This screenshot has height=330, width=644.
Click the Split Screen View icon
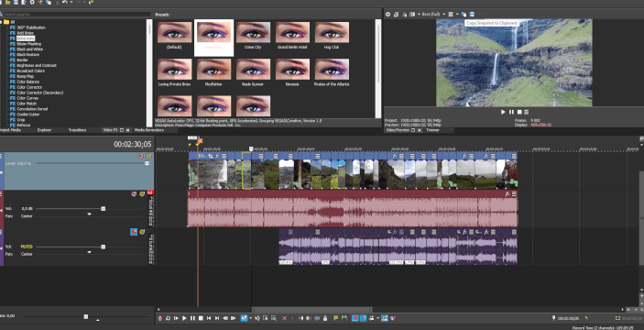click(412, 14)
